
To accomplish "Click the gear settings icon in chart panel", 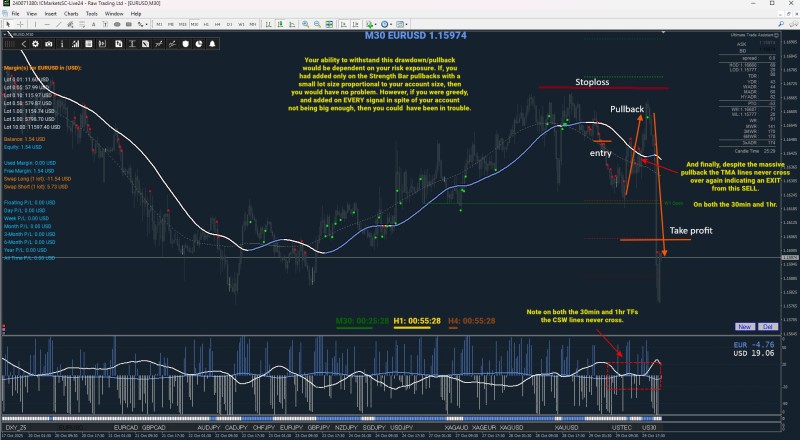I will pos(35,44).
